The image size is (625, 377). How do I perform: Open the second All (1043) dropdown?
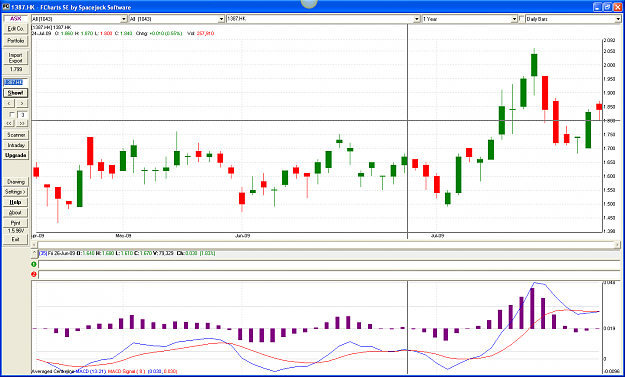click(x=221, y=19)
